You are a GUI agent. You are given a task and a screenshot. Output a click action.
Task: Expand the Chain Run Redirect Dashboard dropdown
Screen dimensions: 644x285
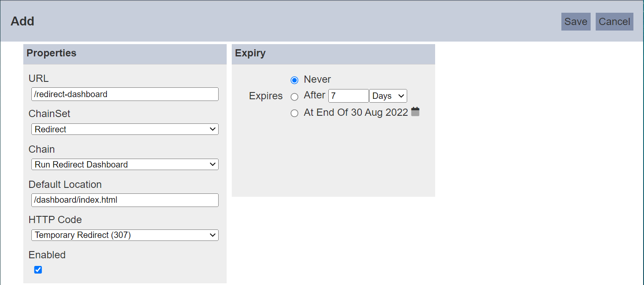tap(125, 165)
